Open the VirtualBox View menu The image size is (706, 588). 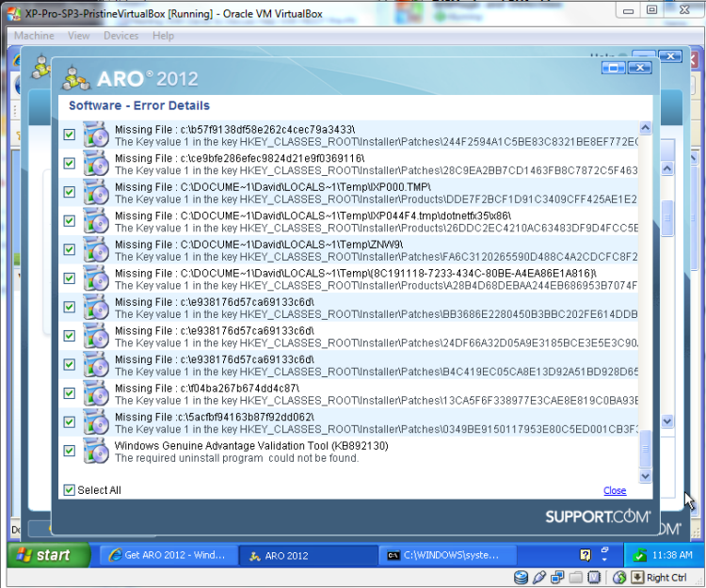coord(79,36)
